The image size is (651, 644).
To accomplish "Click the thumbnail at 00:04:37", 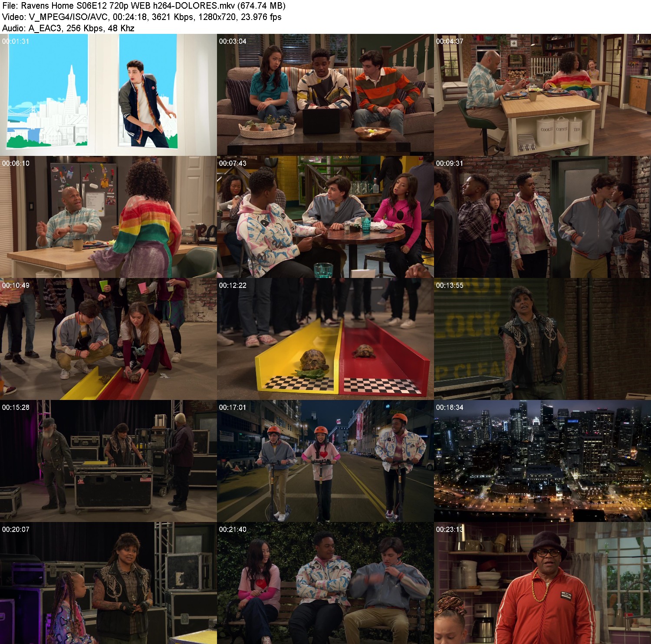I will point(542,95).
